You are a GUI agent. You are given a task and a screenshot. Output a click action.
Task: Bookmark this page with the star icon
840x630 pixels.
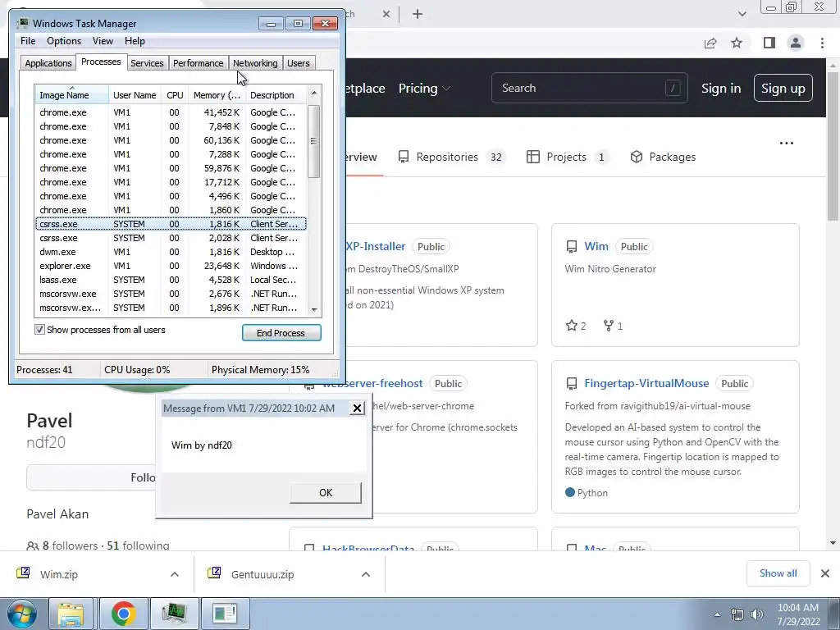pos(737,43)
